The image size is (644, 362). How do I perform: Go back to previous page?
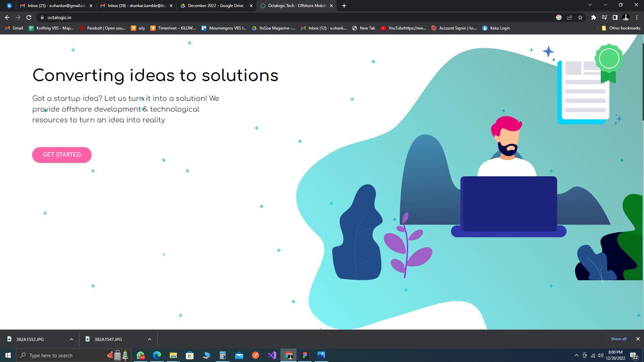pos(7,17)
